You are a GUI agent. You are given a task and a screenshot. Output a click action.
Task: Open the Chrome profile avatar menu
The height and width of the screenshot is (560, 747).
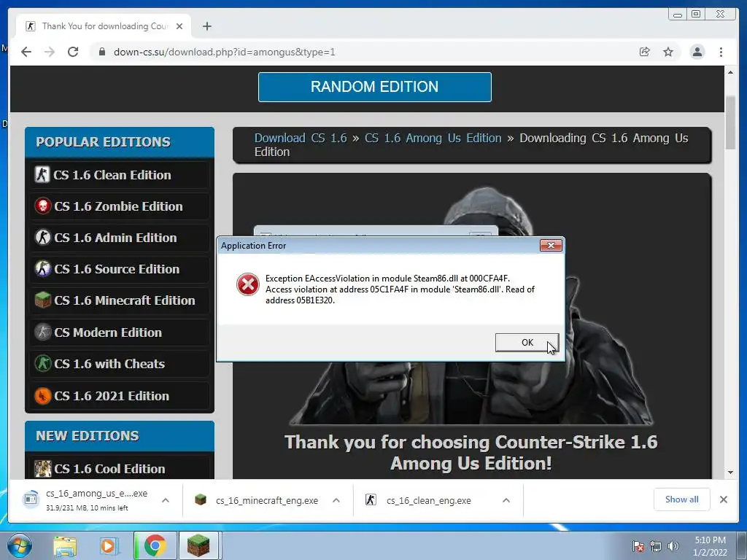click(x=697, y=52)
